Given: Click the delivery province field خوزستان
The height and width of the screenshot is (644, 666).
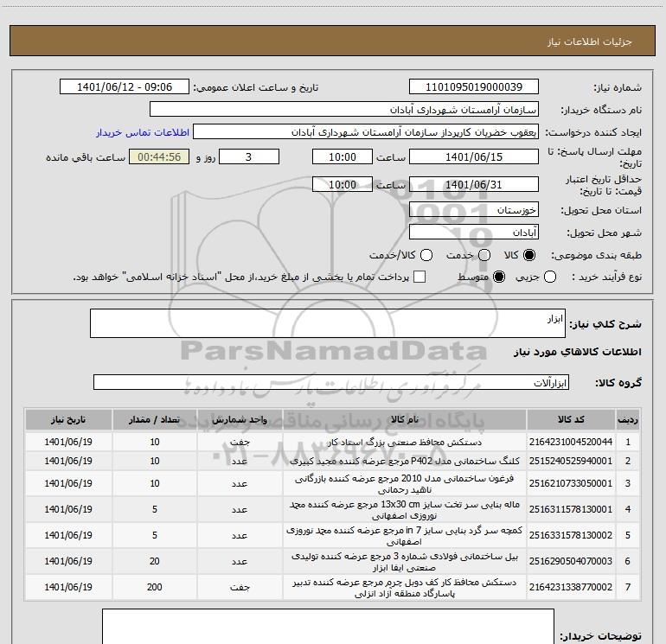Looking at the screenshot, I should tap(474, 210).
